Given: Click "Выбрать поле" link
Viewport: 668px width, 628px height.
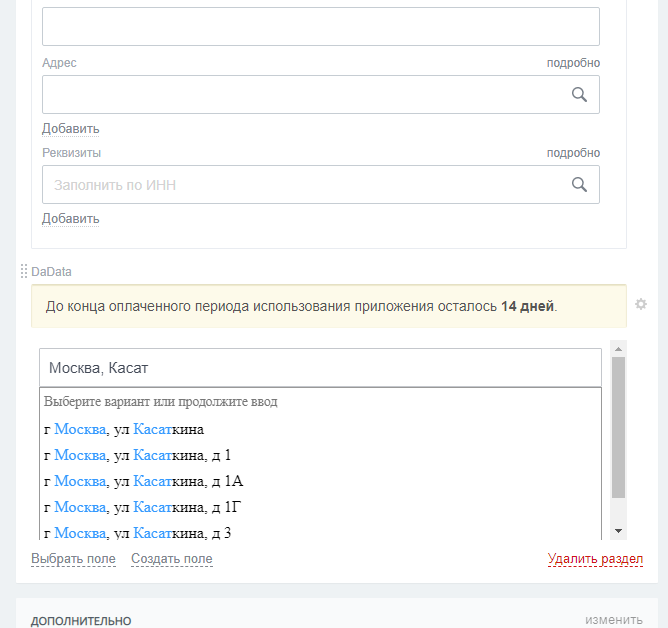Looking at the screenshot, I should tap(73, 559).
